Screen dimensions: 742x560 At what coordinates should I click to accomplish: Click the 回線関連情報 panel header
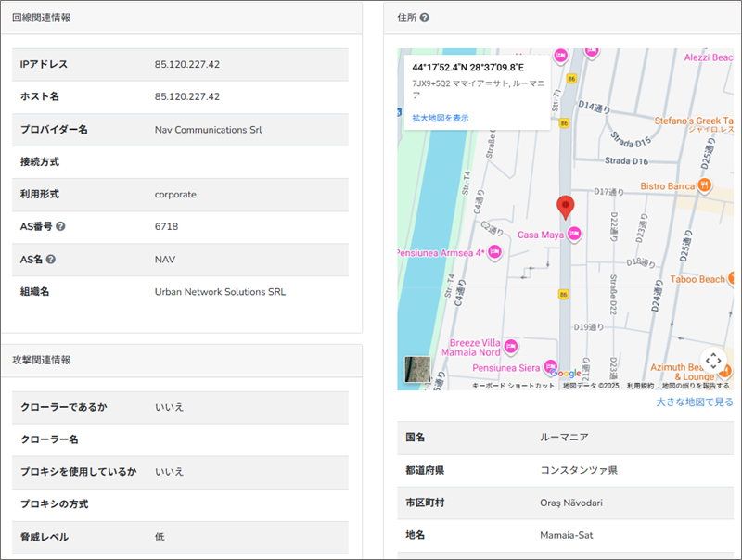[41, 18]
